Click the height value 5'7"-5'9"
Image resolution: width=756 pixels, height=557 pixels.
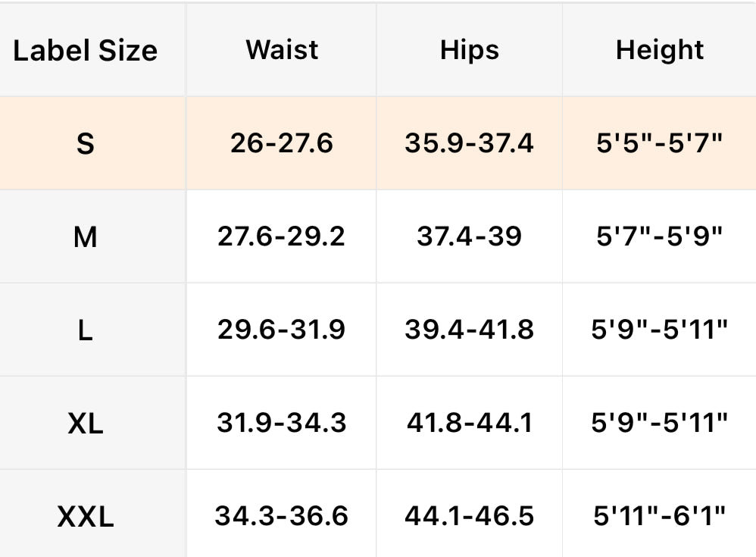[x=660, y=236]
